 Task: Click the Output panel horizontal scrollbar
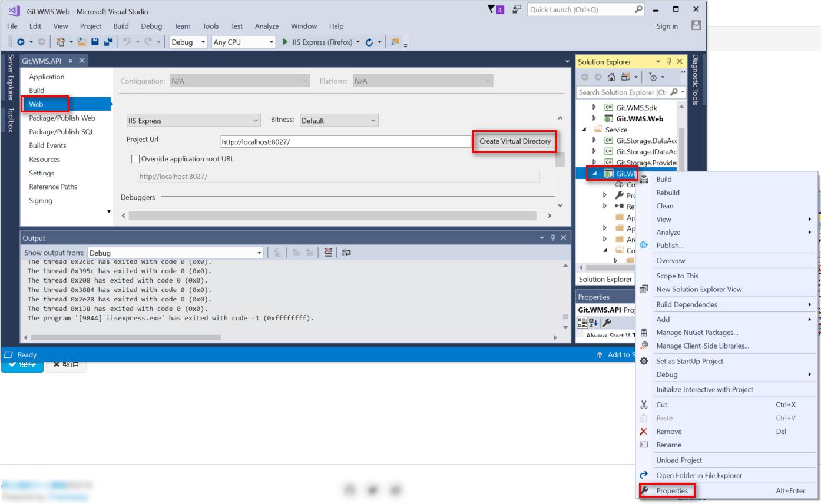(x=125, y=337)
